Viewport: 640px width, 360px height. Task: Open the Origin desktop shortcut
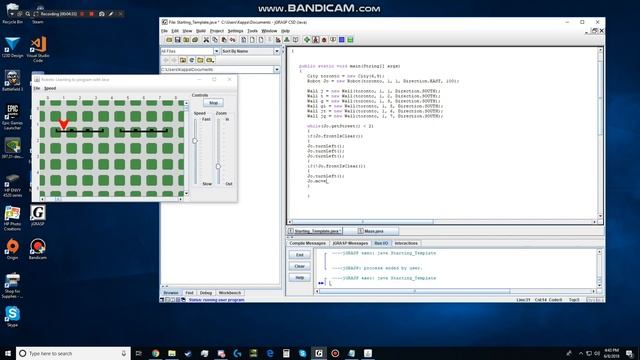click(12, 249)
